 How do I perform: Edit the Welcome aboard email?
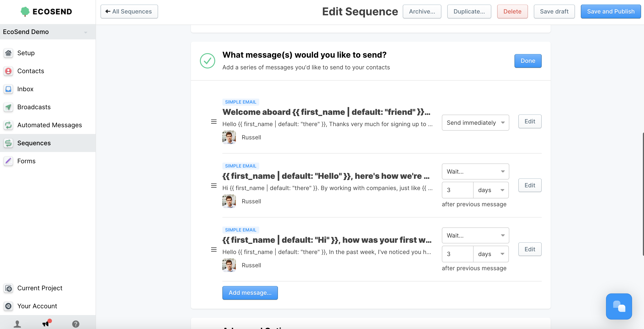pyautogui.click(x=530, y=121)
